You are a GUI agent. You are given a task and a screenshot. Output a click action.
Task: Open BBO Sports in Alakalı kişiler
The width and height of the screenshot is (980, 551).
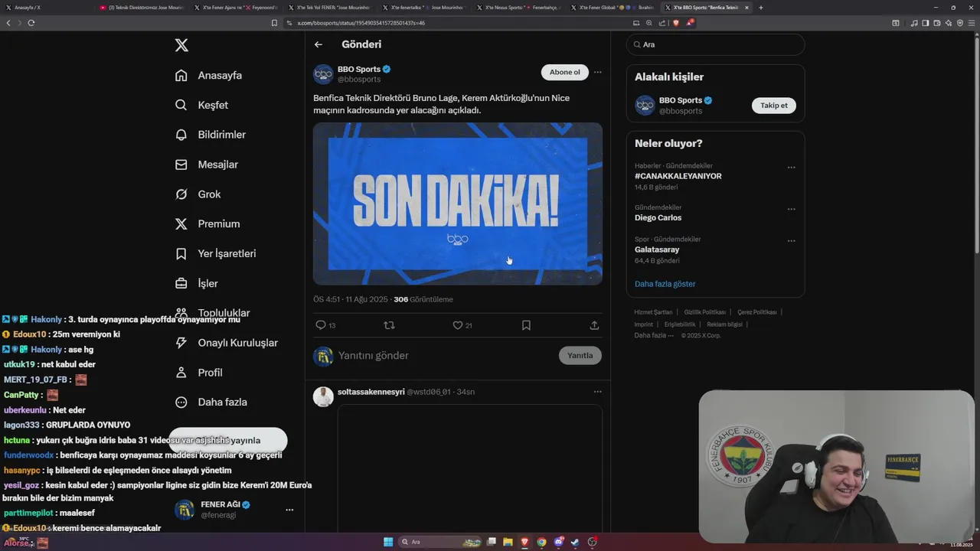point(681,100)
